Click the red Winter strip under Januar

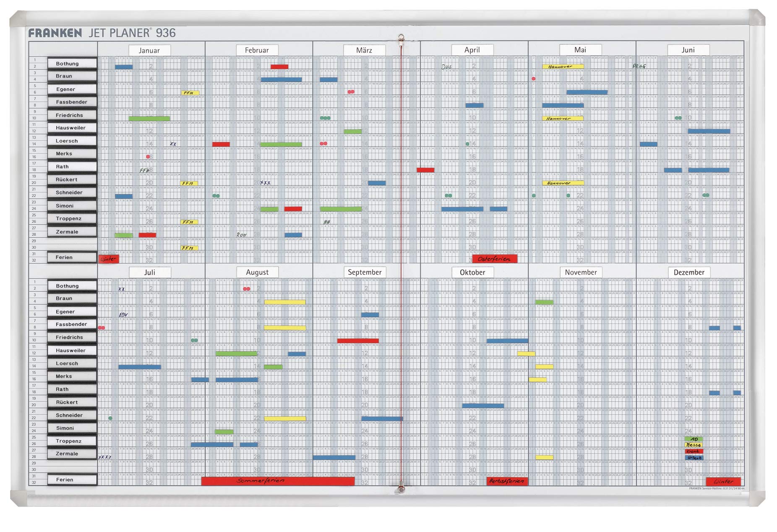pyautogui.click(x=109, y=259)
